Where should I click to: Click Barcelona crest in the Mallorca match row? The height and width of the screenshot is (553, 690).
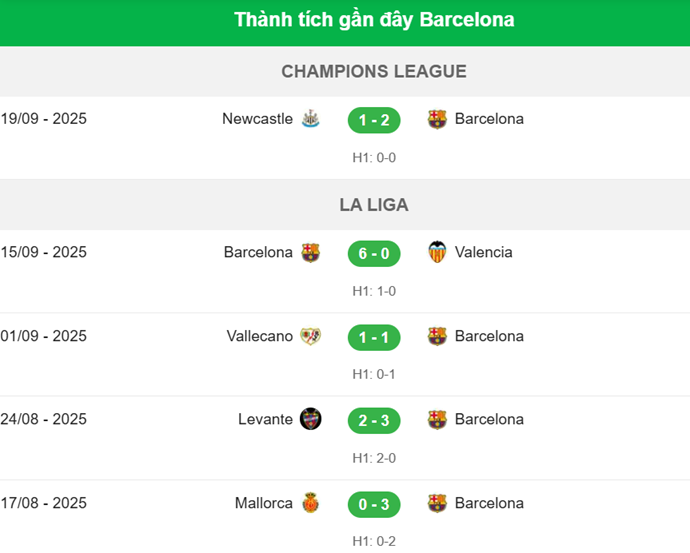click(437, 503)
